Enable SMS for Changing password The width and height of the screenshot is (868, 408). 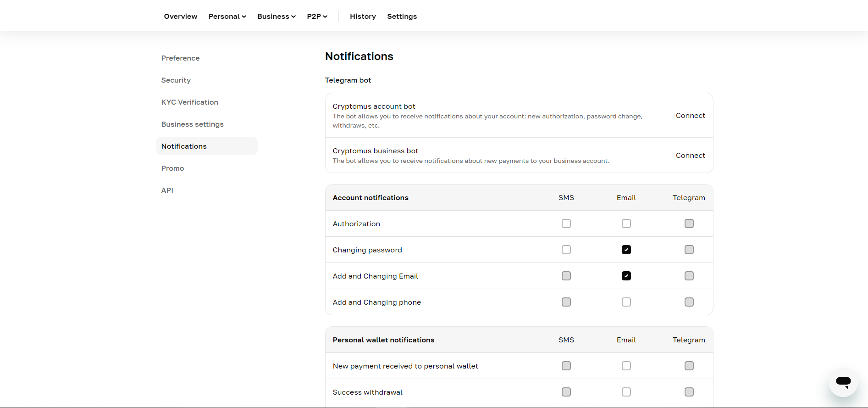coord(566,250)
